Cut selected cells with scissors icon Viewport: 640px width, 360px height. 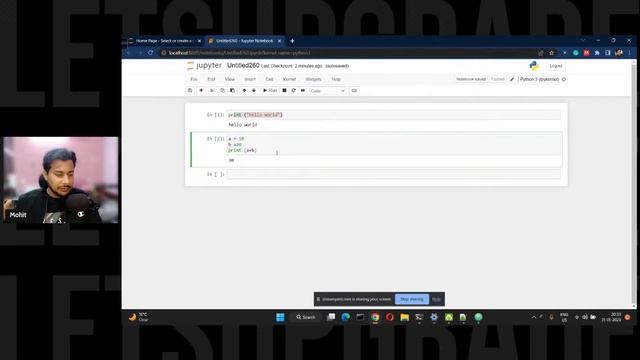pyautogui.click(x=212, y=91)
